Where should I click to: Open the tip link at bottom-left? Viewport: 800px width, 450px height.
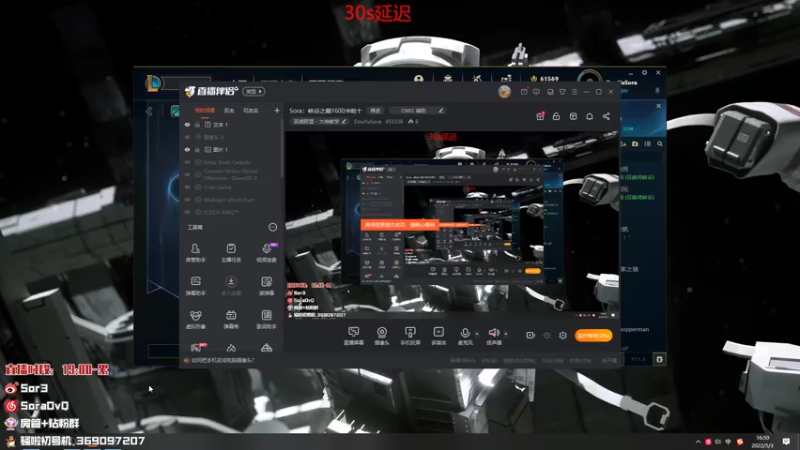(222, 360)
